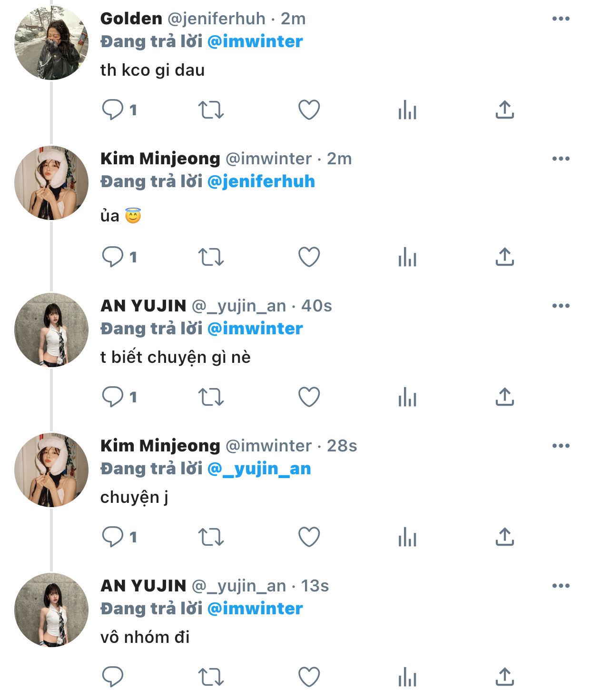Open more options on Kim Minjeong's "ủa" tweet
Image resolution: width=591 pixels, height=700 pixels.
tap(561, 159)
